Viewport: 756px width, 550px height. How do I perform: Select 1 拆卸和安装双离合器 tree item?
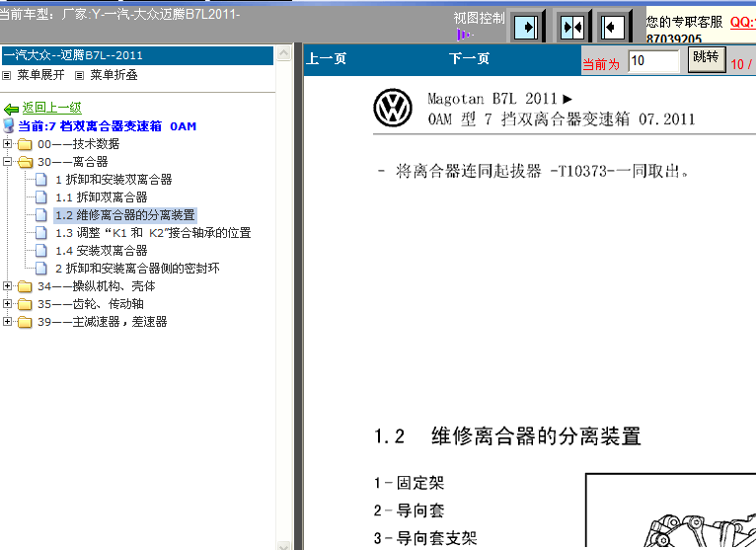pos(113,180)
